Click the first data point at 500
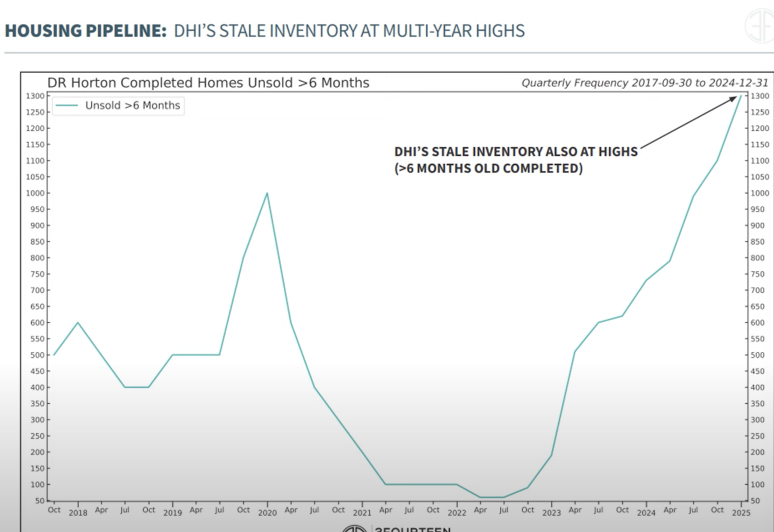The height and width of the screenshot is (532, 774). tap(54, 355)
